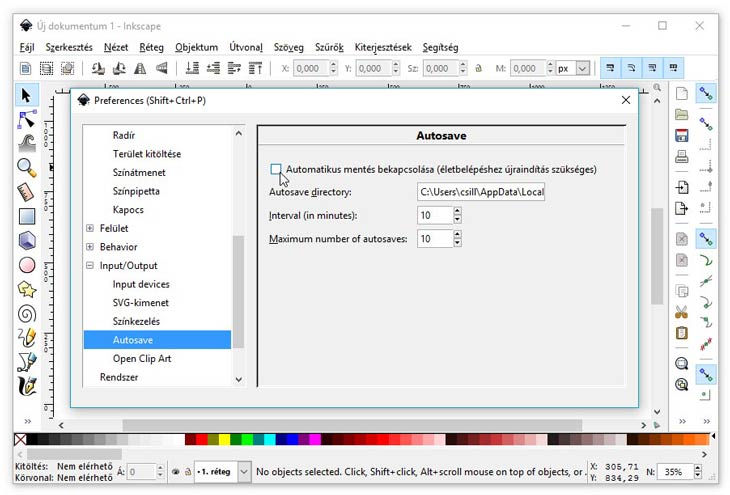The image size is (730, 495).
Task: Click the print document icon
Action: (681, 157)
